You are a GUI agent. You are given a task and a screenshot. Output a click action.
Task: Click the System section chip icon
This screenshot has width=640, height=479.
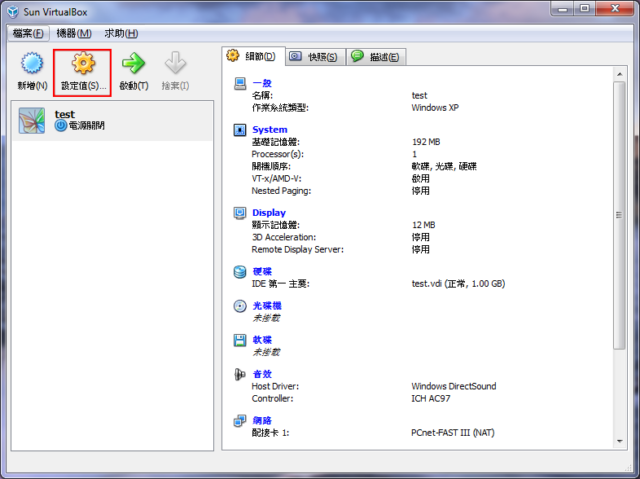240,130
